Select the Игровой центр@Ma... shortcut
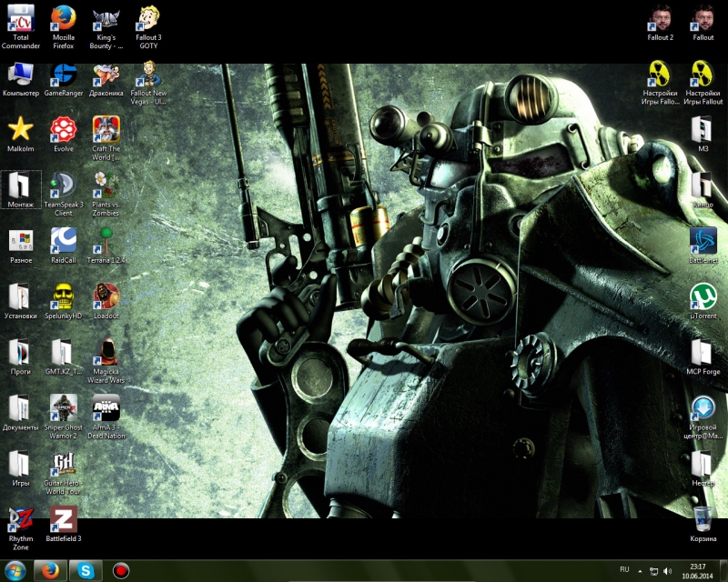This screenshot has height=582, width=728. [x=703, y=417]
